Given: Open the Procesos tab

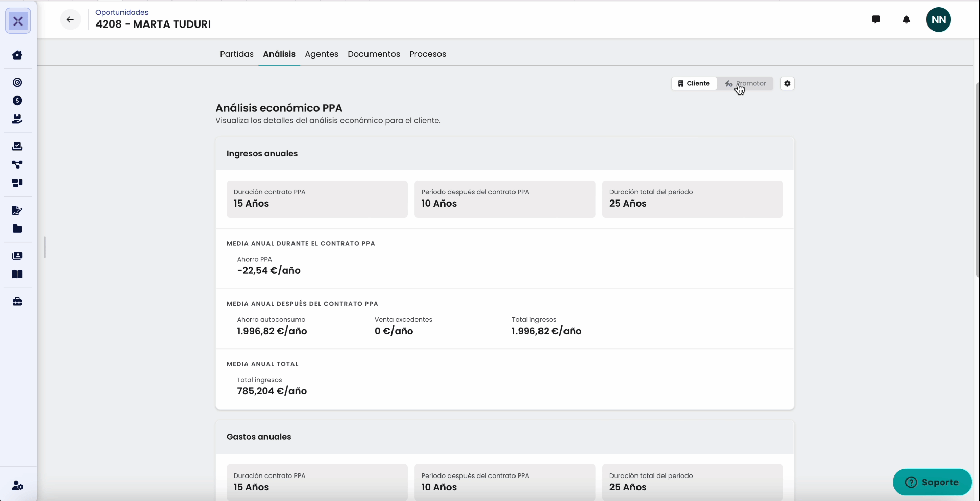Looking at the screenshot, I should [x=428, y=54].
